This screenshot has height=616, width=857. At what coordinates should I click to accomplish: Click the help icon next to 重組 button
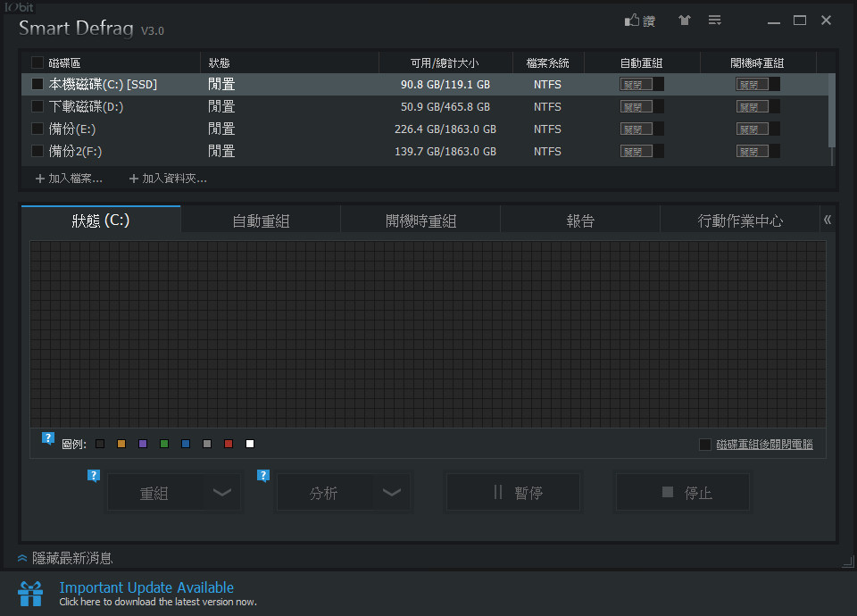tap(94, 476)
